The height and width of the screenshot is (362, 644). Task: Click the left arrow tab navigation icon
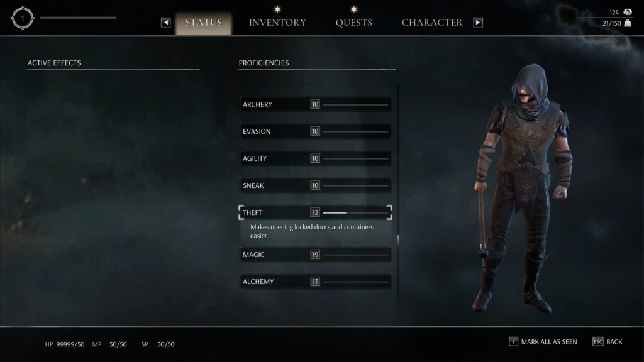[x=165, y=23]
